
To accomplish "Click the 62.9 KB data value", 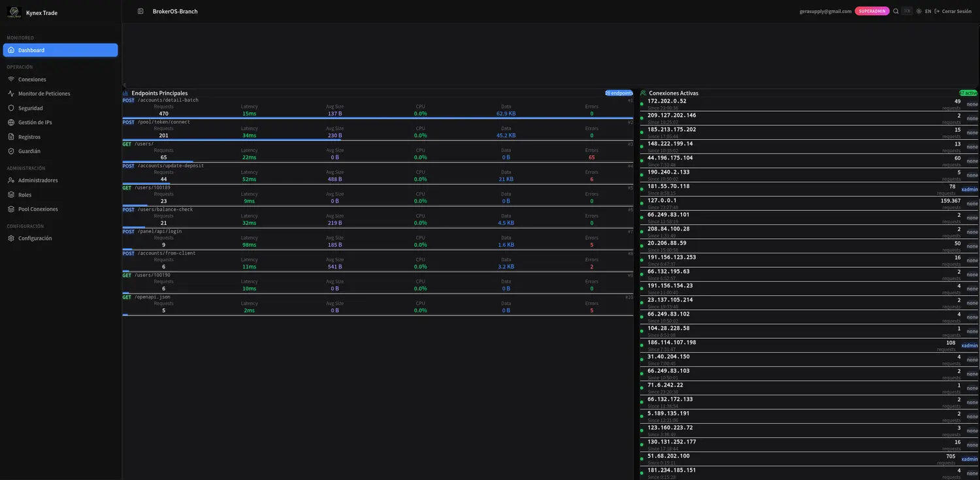I will click(x=506, y=114).
